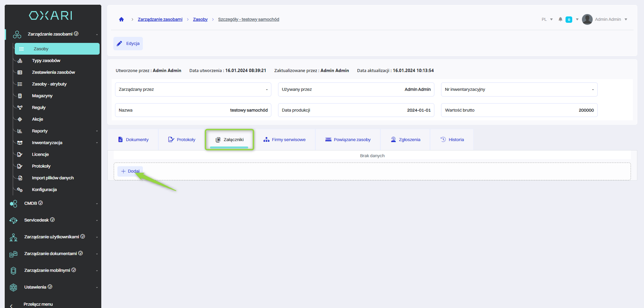The height and width of the screenshot is (308, 644).
Task: Switch to the Dokumenty tab
Action: tap(133, 140)
